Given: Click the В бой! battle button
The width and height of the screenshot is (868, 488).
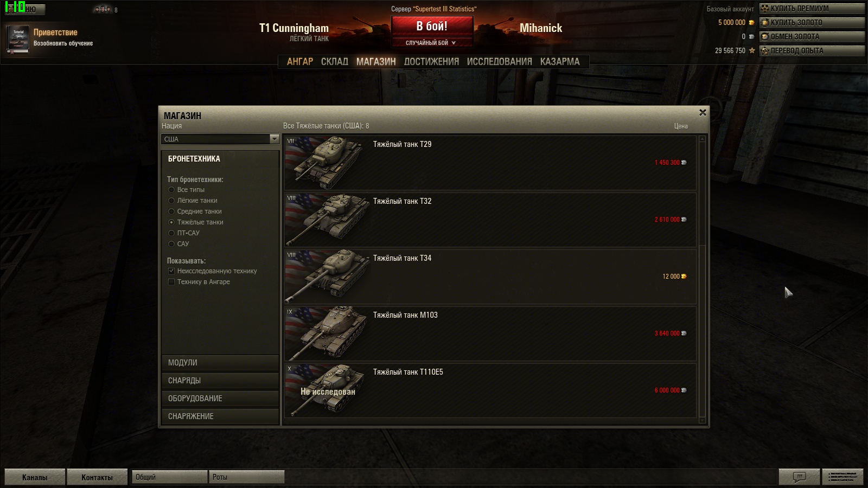Looking at the screenshot, I should [432, 26].
